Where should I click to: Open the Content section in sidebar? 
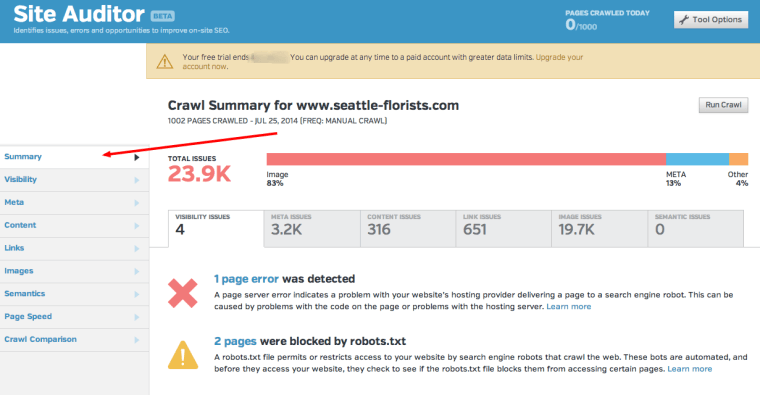pyautogui.click(x=74, y=225)
